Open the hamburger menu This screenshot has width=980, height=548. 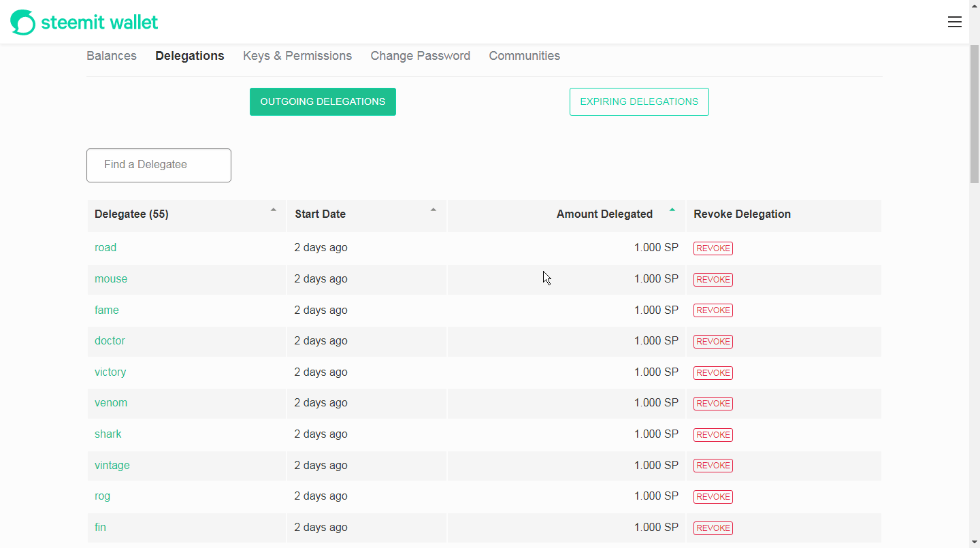(954, 22)
